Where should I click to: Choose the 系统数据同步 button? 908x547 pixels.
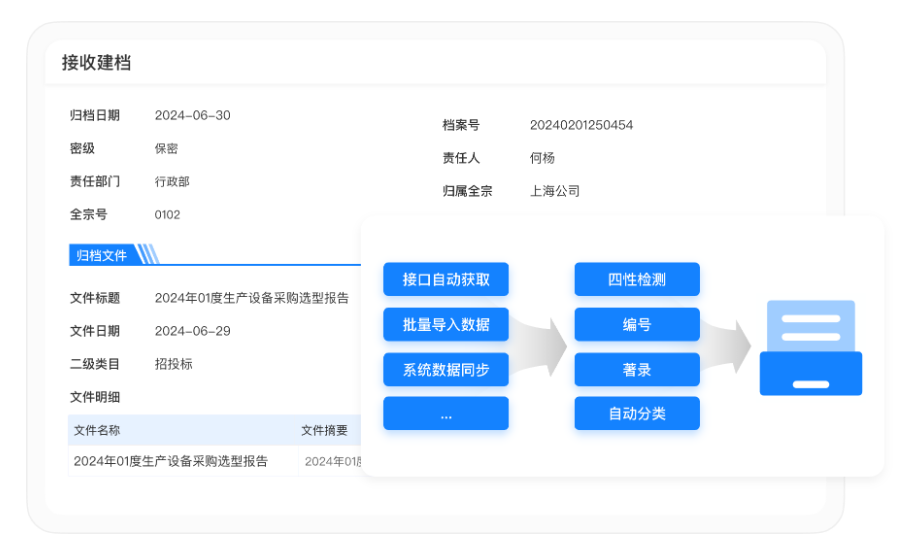point(446,370)
